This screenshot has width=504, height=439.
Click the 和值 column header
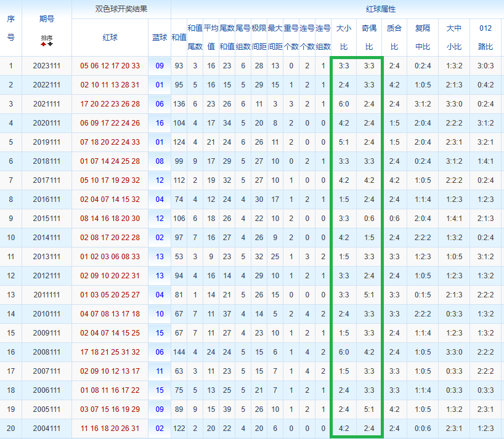coord(179,38)
